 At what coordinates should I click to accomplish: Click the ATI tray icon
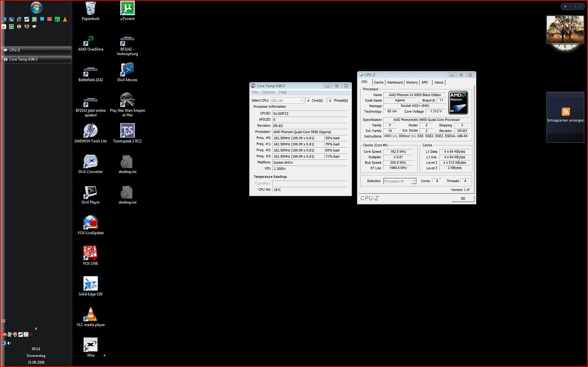coord(4,335)
